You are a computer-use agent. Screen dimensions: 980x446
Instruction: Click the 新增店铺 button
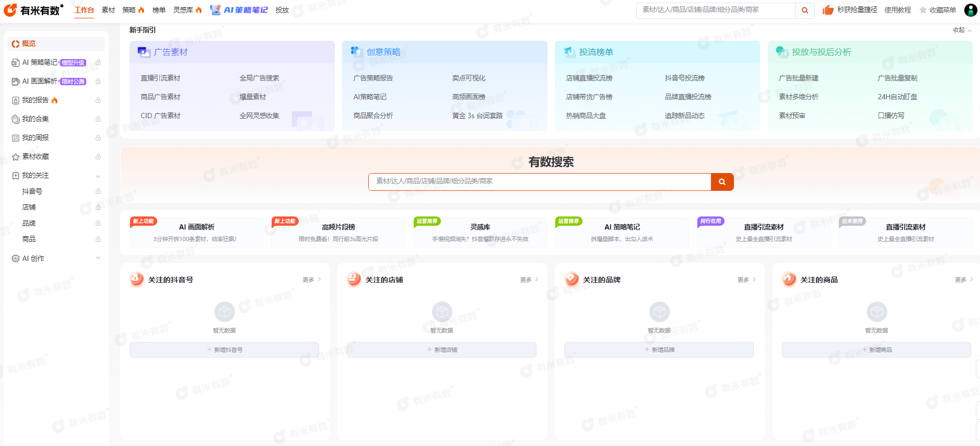[441, 350]
